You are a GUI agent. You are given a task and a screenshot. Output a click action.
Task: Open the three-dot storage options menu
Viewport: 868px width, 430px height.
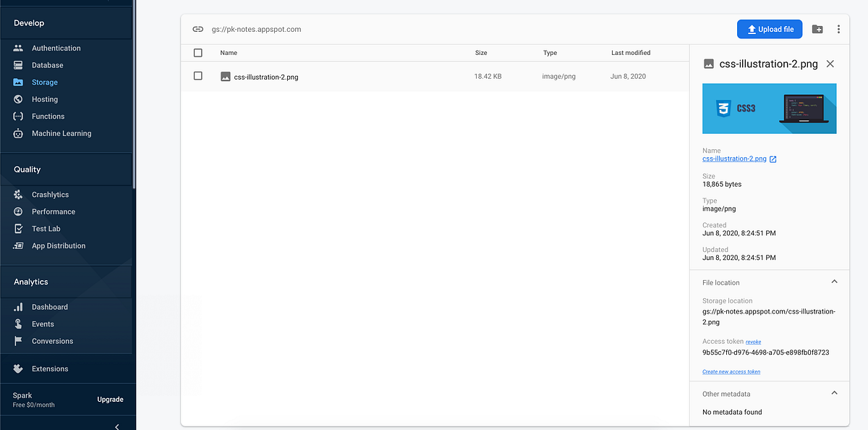(x=838, y=30)
